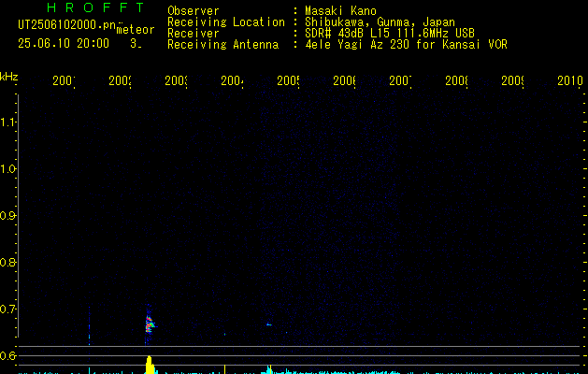Click the 0.9 frequency axis label

click(x=7, y=215)
